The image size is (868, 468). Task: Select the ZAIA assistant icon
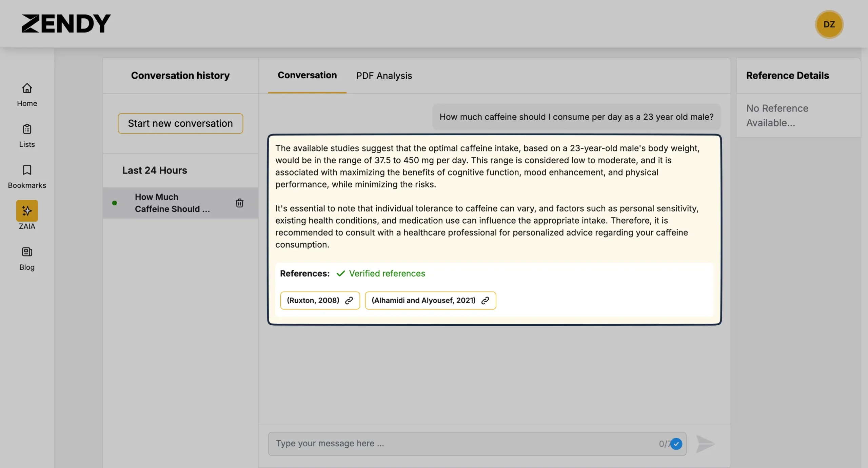pos(27,211)
